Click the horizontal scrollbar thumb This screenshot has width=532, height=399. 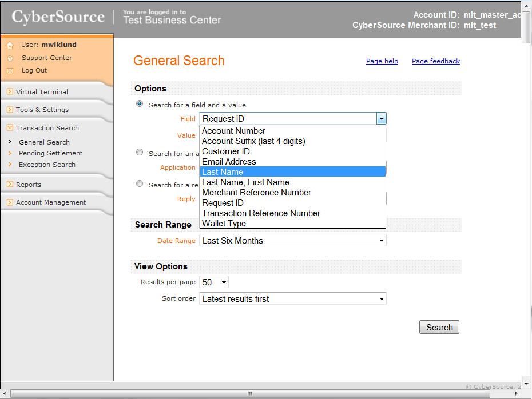point(249,393)
